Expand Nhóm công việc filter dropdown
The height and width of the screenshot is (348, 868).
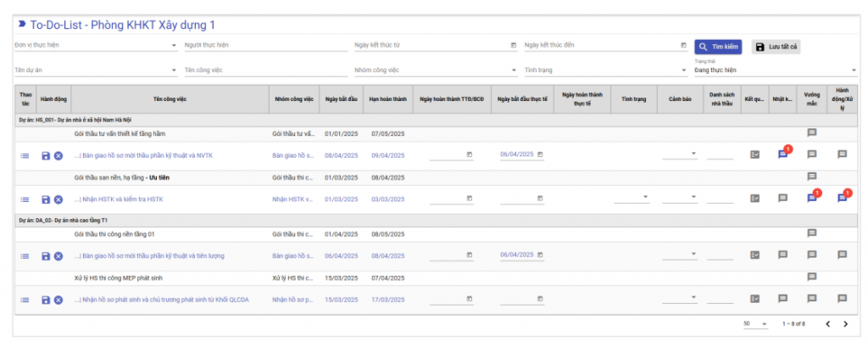[x=515, y=70]
